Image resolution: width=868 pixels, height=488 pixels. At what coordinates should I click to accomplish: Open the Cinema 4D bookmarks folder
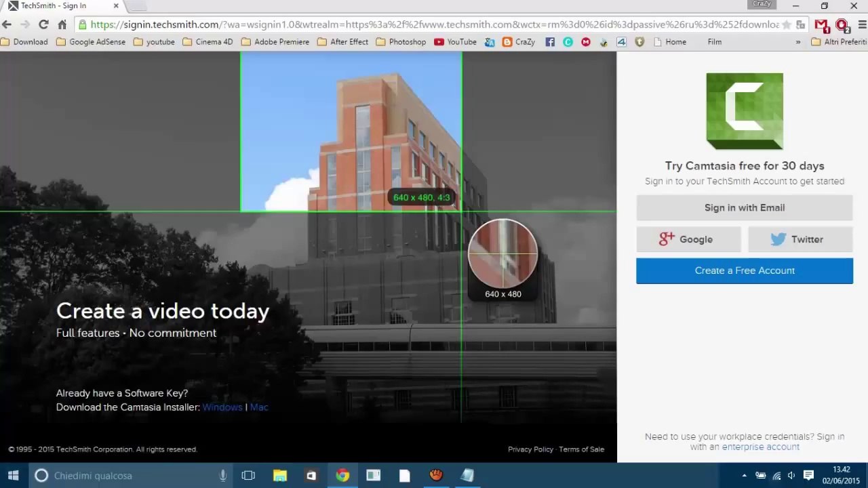pyautogui.click(x=208, y=42)
